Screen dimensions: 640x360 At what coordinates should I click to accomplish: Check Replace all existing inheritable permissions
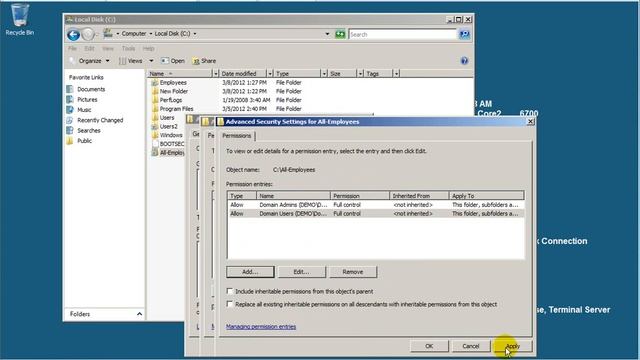[230, 304]
